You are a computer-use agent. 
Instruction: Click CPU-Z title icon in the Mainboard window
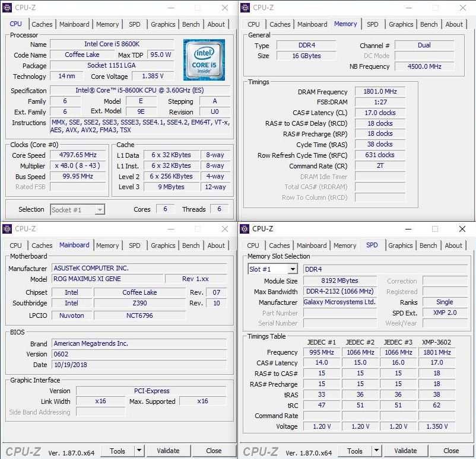(8, 229)
